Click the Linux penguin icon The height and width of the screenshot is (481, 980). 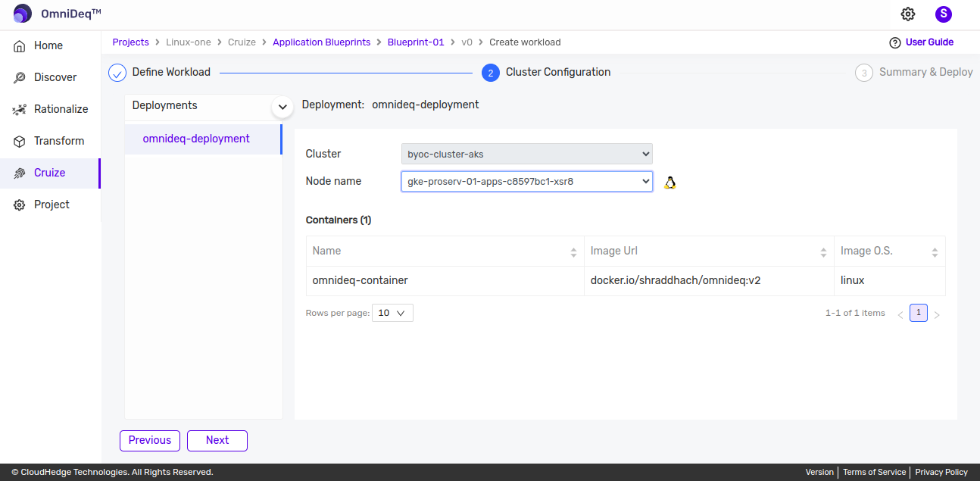coord(669,182)
